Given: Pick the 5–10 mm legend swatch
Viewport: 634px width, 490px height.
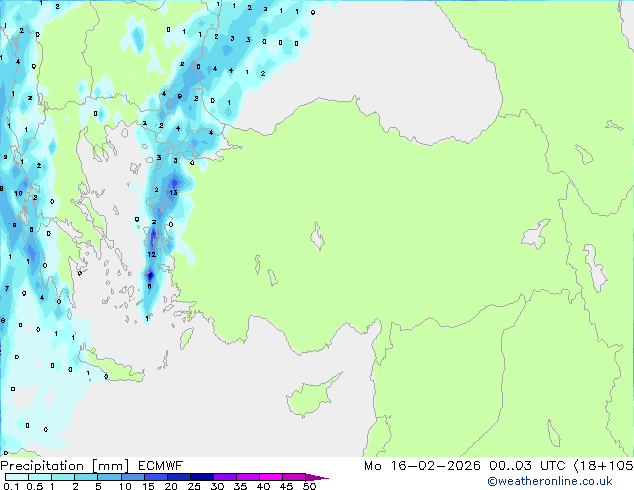Looking at the screenshot, I should point(109,477).
